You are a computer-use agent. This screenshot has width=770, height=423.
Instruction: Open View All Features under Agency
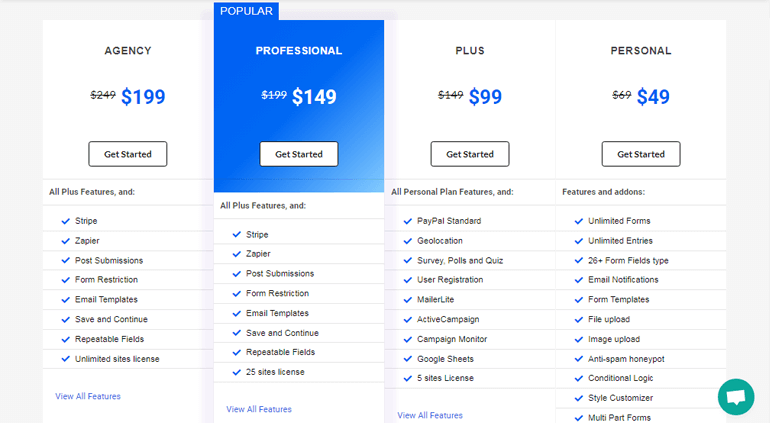[x=88, y=396]
